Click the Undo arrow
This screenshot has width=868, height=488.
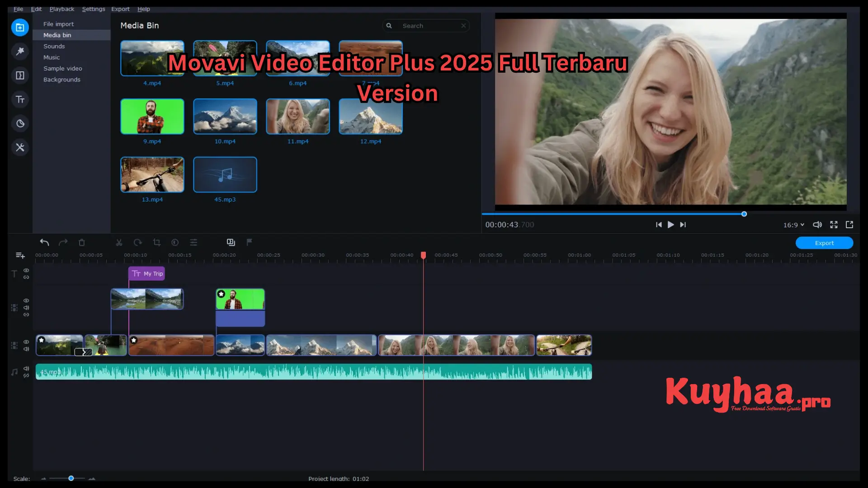tap(44, 243)
